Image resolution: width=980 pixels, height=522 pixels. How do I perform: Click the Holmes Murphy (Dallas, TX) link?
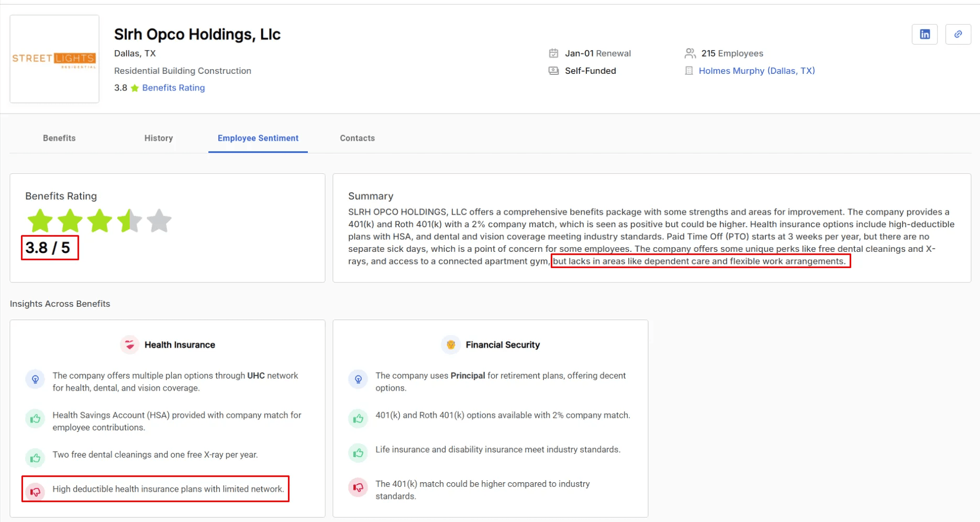coord(757,71)
